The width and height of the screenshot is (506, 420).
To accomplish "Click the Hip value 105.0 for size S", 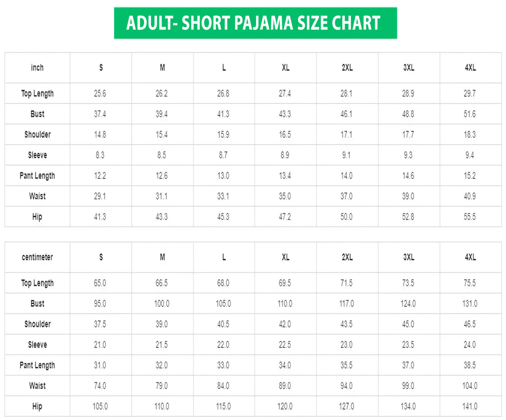I will click(100, 406).
